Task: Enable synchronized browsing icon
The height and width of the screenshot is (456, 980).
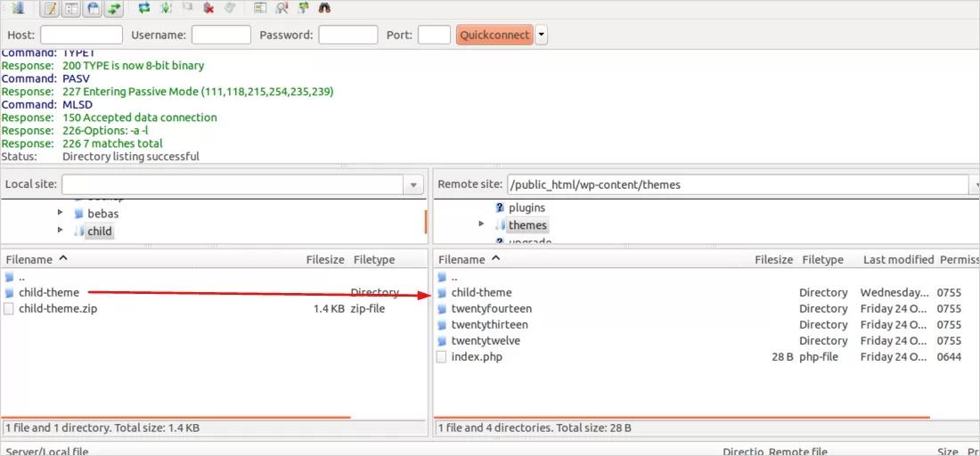Action: point(303,9)
